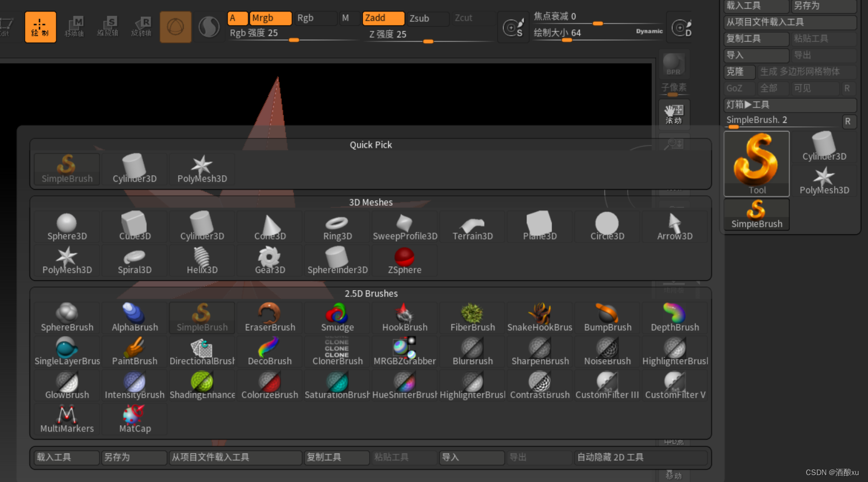868x482 pixels.
Task: Choose the EraserBrush
Action: click(270, 318)
